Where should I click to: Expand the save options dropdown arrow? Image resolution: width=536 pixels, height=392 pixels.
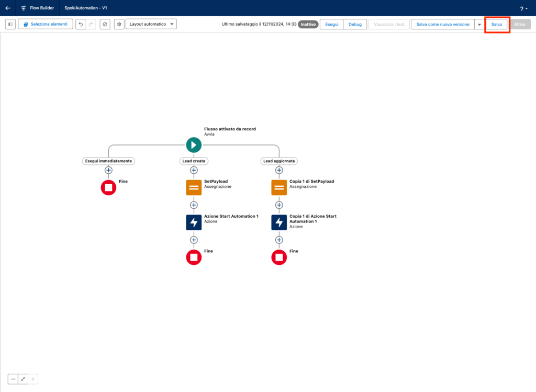[479, 24]
